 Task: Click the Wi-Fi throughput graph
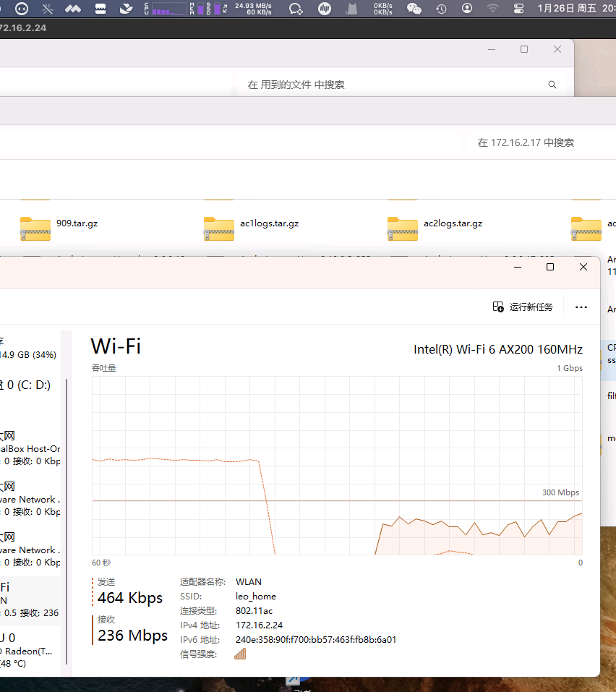coord(337,466)
